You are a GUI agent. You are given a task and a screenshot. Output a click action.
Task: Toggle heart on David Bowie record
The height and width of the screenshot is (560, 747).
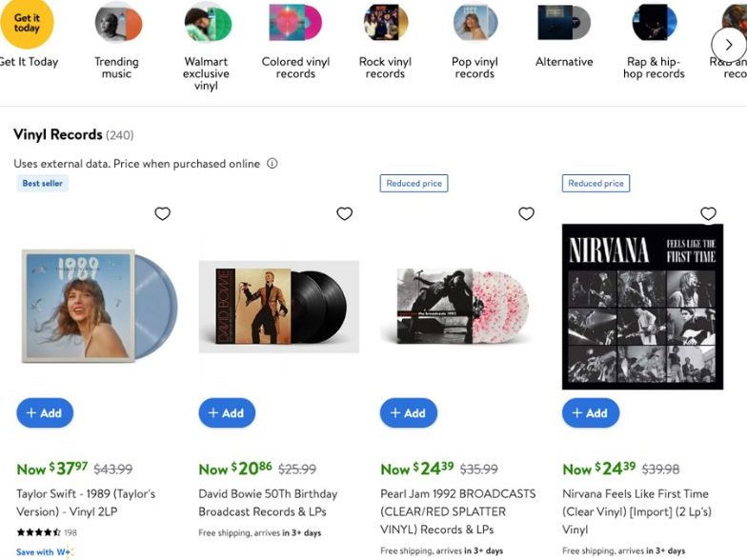pyautogui.click(x=345, y=213)
